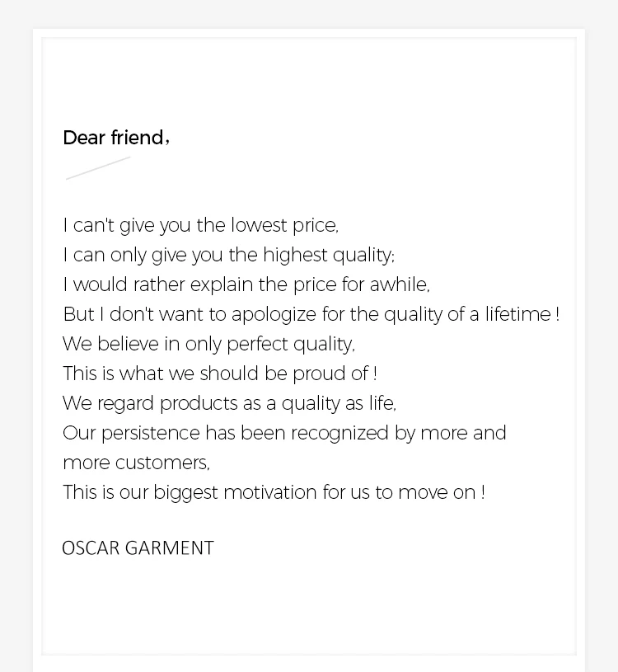The height and width of the screenshot is (672, 618).
Task: Select the line "I can't give you the lowest price"
Action: pos(200,225)
